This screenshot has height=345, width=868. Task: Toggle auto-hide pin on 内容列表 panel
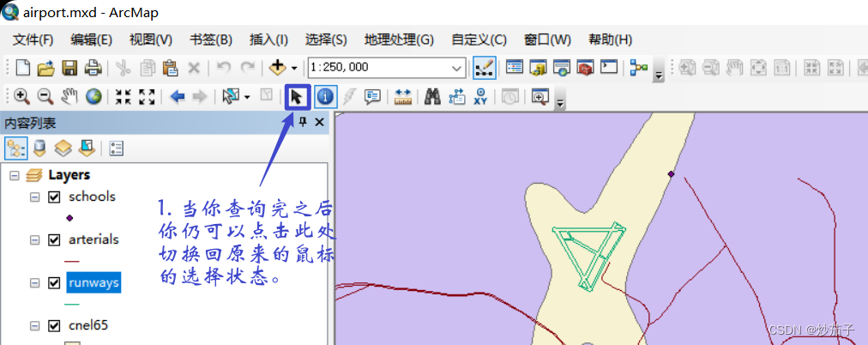(x=303, y=123)
